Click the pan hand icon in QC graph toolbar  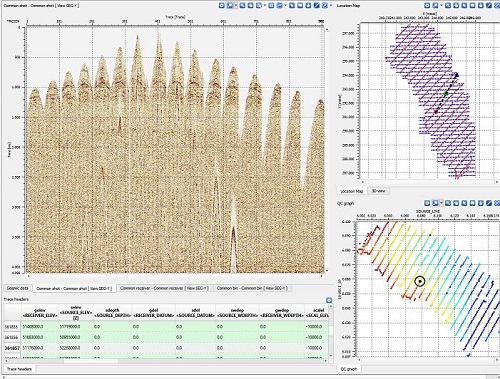pos(456,203)
